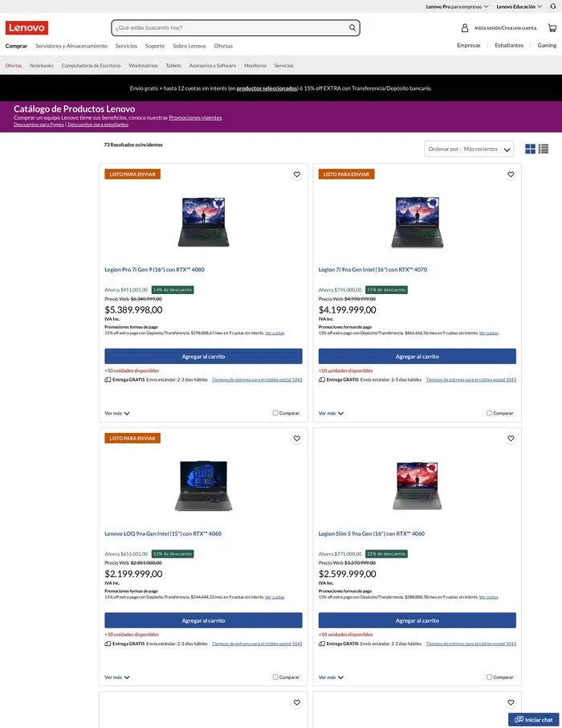The width and height of the screenshot is (562, 728).
Task: Select the Monitores category tab
Action: [x=255, y=65]
